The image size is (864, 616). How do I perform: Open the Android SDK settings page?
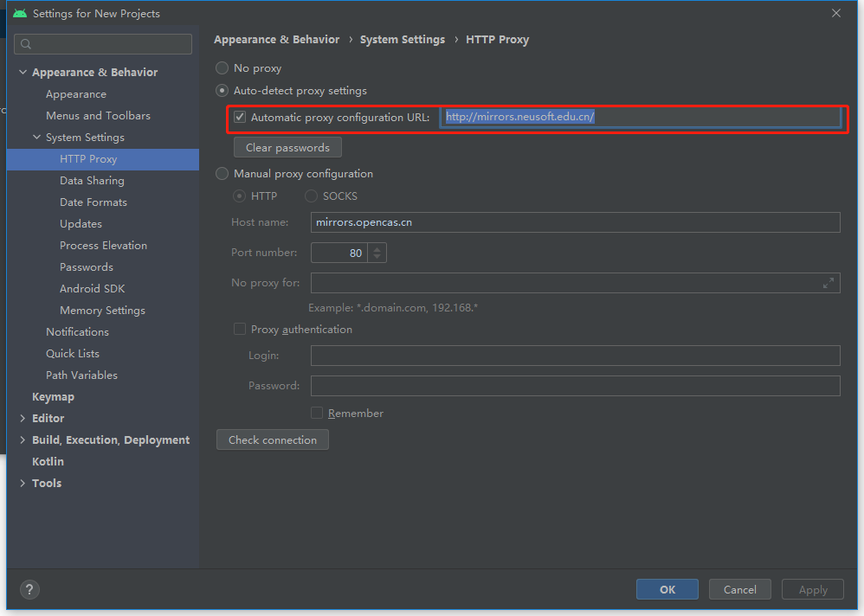point(92,289)
